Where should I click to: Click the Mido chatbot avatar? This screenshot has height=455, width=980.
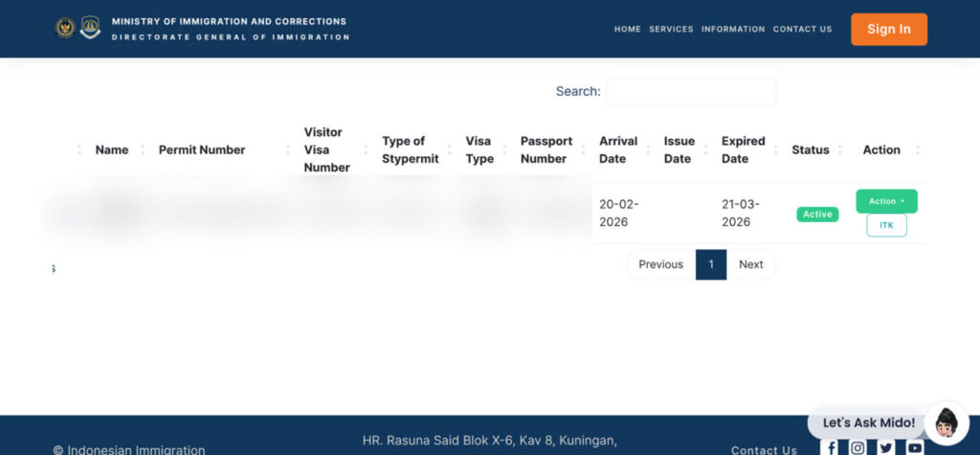pos(947,422)
